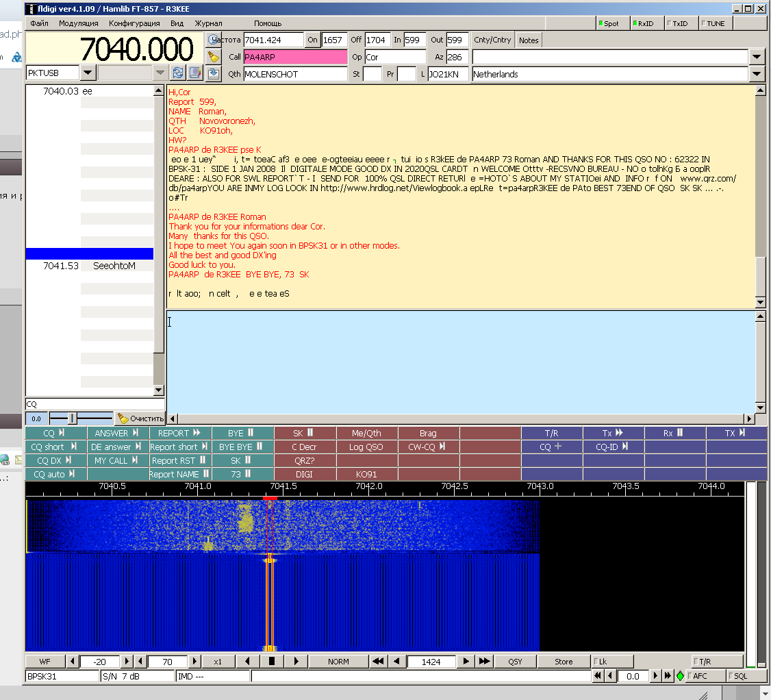771x700 pixels.
Task: Click the QSY button
Action: point(515,662)
